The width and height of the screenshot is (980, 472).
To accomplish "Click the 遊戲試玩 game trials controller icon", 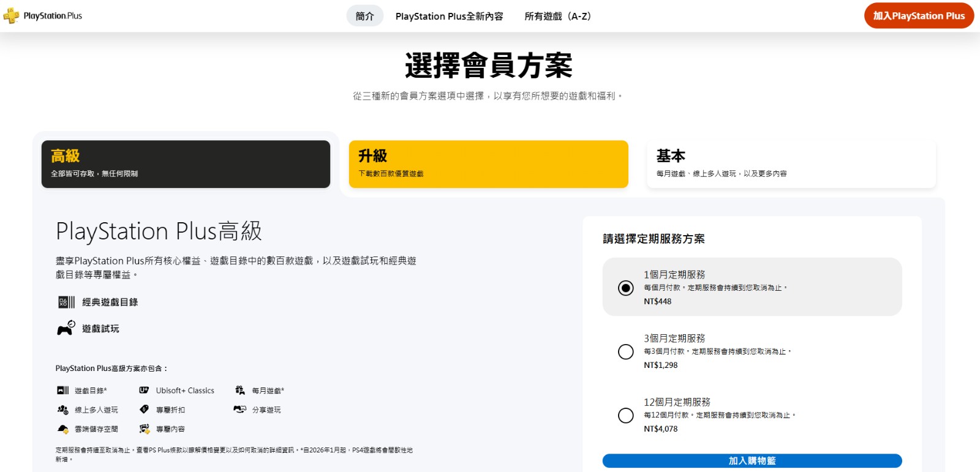I will [x=66, y=328].
